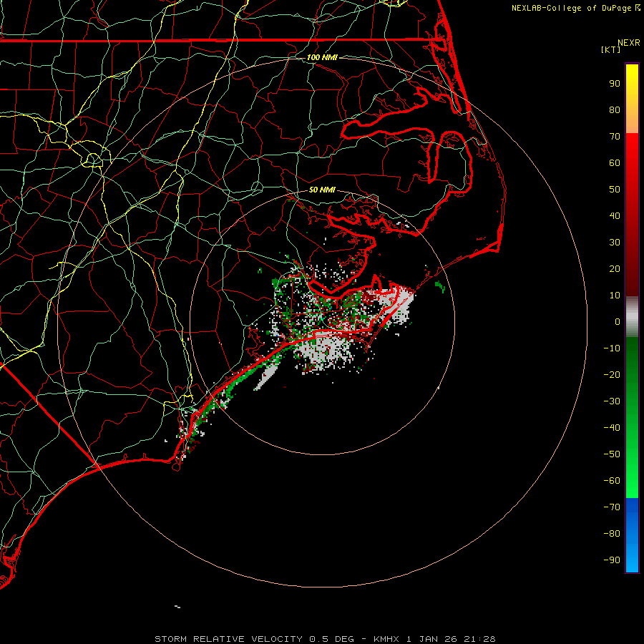Click the -10 value on the velocity scale
This screenshot has height=644, width=644.
click(612, 348)
